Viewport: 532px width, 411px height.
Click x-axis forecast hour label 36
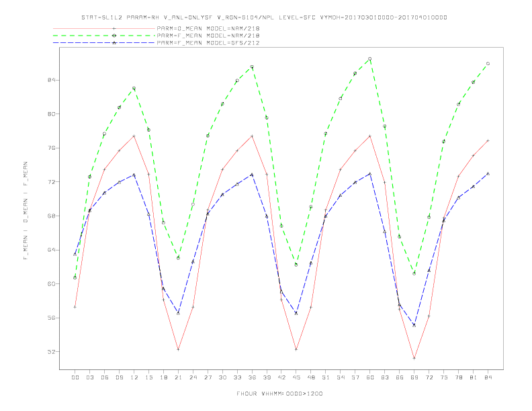coord(252,377)
